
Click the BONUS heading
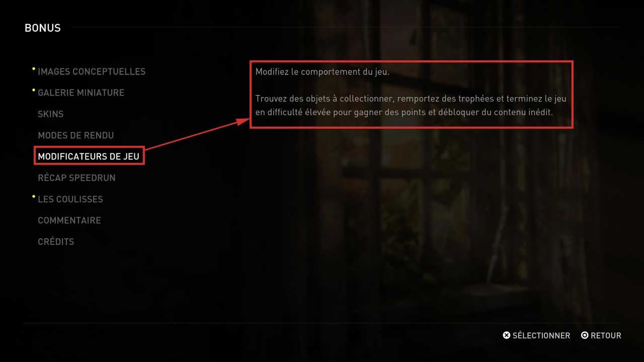[x=43, y=28]
